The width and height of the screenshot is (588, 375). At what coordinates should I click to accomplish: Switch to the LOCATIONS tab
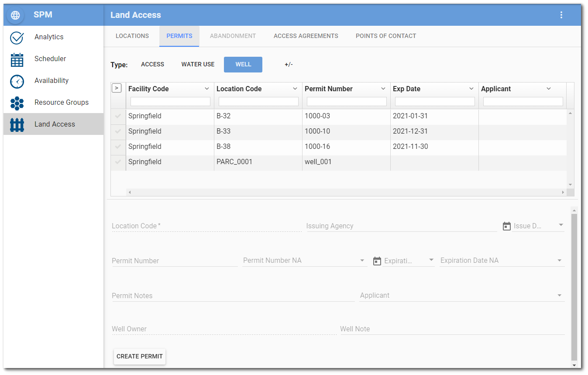[x=132, y=36]
